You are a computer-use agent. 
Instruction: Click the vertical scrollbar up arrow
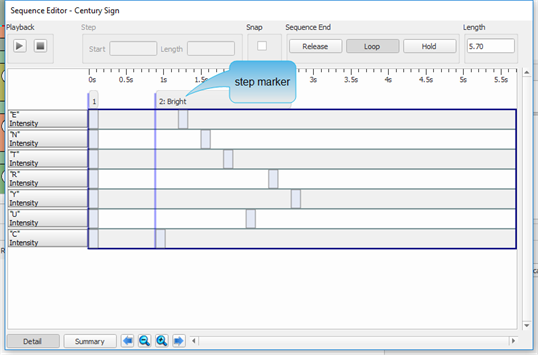click(x=527, y=72)
